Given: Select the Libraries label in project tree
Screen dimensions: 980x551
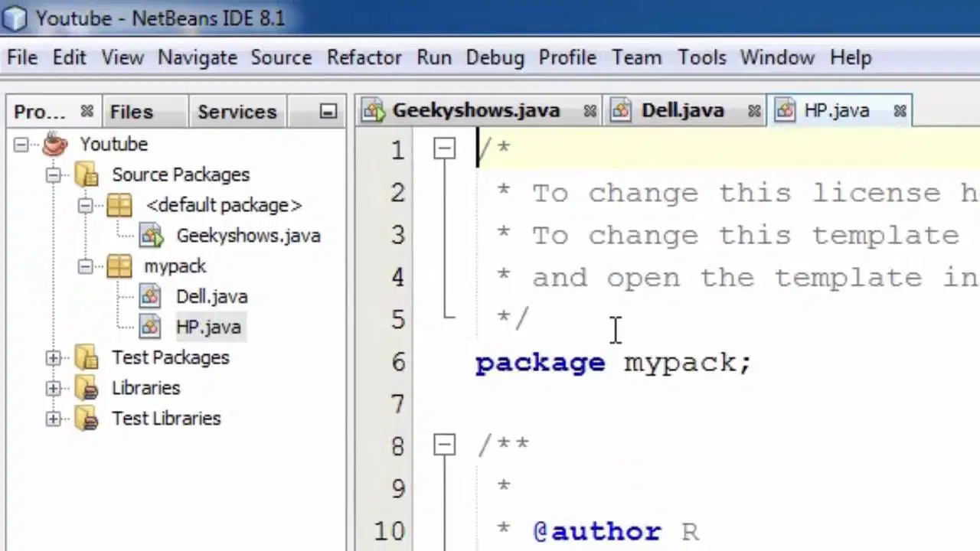Looking at the screenshot, I should (145, 388).
